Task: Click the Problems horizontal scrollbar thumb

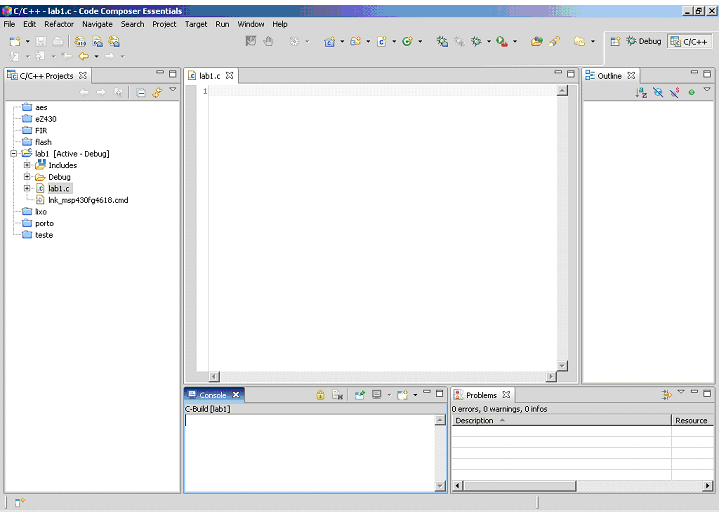Action: [x=519, y=486]
